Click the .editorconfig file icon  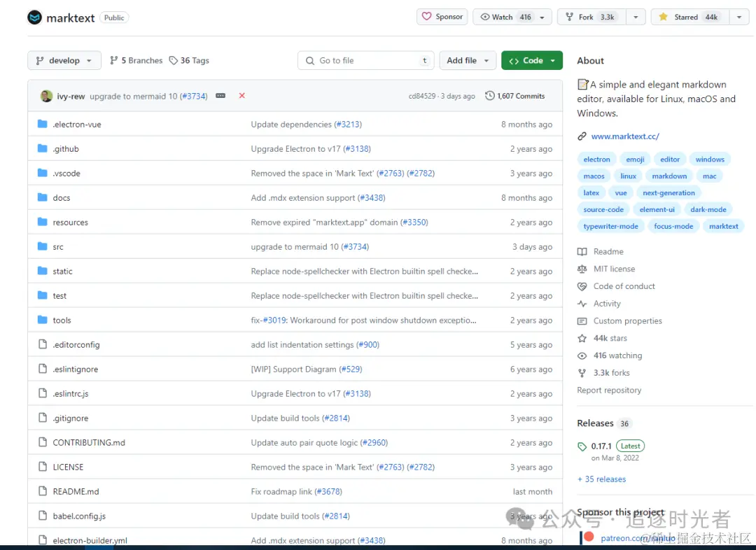43,344
